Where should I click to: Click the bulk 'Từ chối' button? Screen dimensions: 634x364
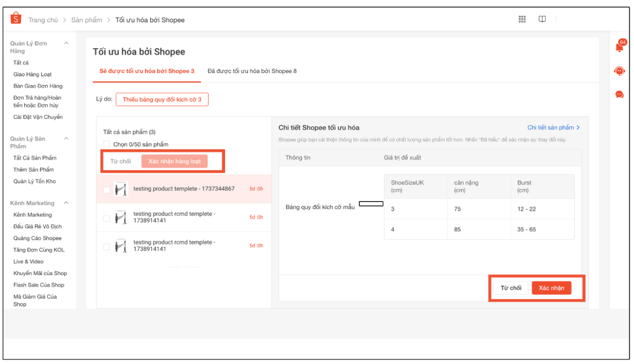(120, 161)
